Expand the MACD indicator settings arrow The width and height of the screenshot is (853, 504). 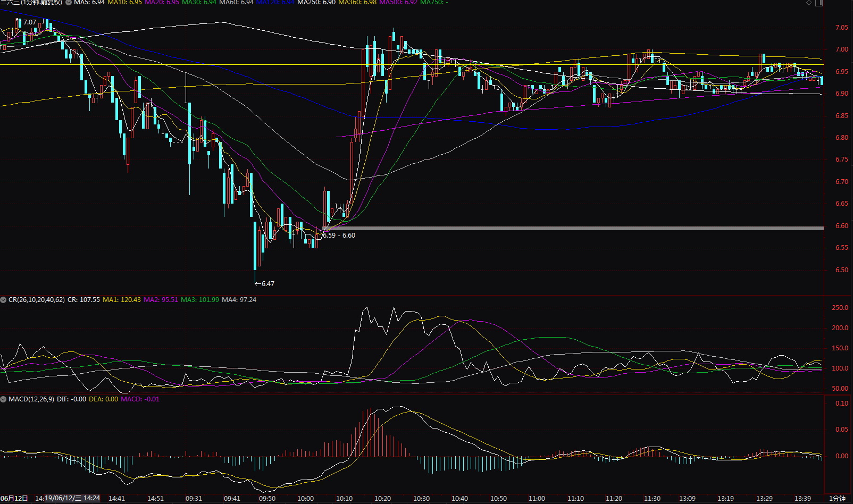(x=4, y=399)
